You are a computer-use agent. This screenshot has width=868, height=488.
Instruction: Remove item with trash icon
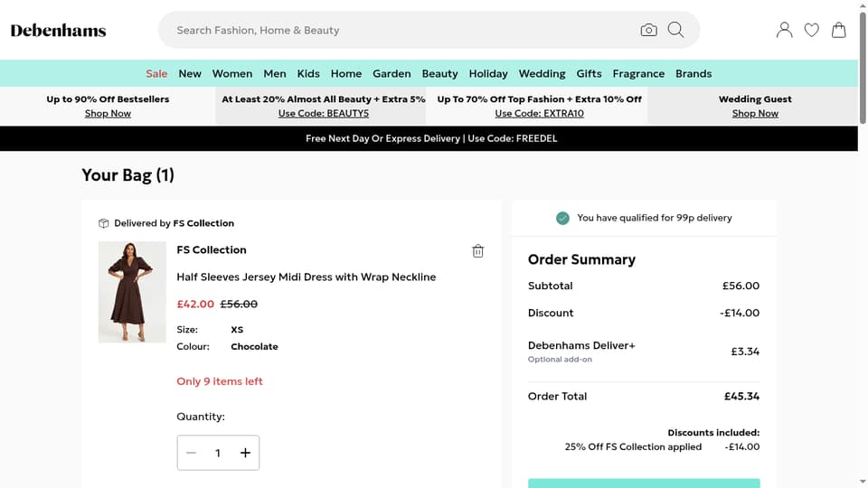477,251
